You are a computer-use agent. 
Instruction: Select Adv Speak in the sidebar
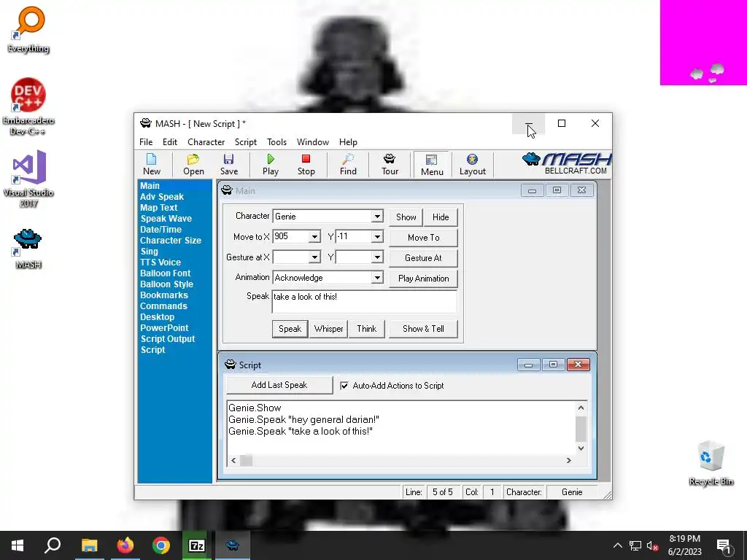(161, 197)
